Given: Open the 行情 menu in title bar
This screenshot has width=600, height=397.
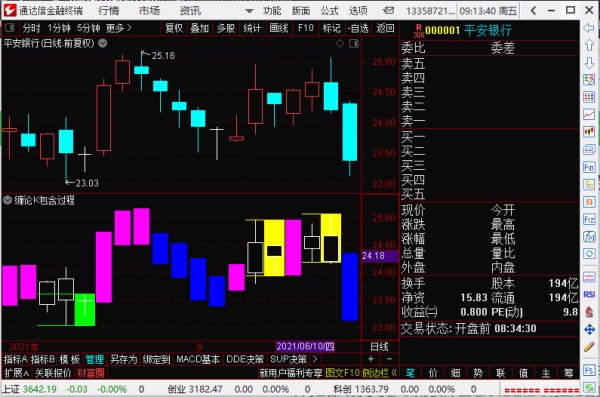Looking at the screenshot, I should (108, 11).
